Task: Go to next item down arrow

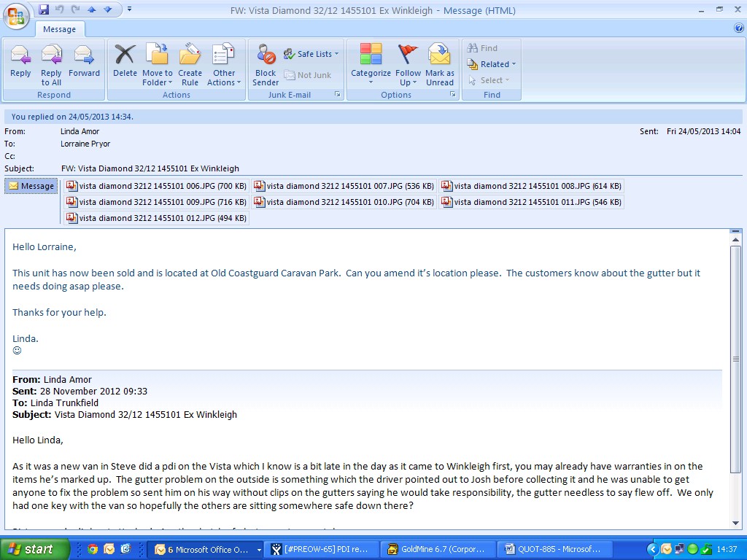Action: click(108, 9)
